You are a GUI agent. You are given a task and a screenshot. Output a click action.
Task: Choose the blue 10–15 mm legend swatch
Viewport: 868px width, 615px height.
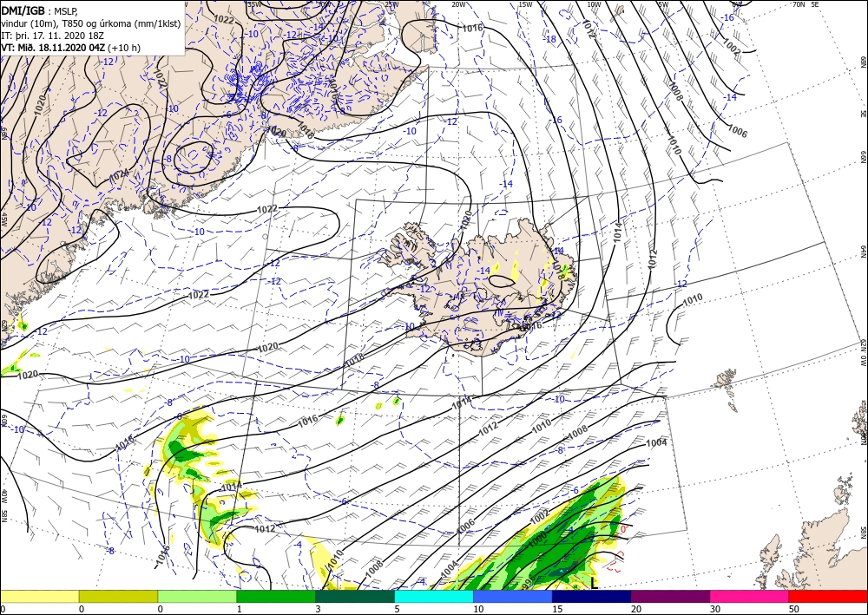pyautogui.click(x=513, y=596)
